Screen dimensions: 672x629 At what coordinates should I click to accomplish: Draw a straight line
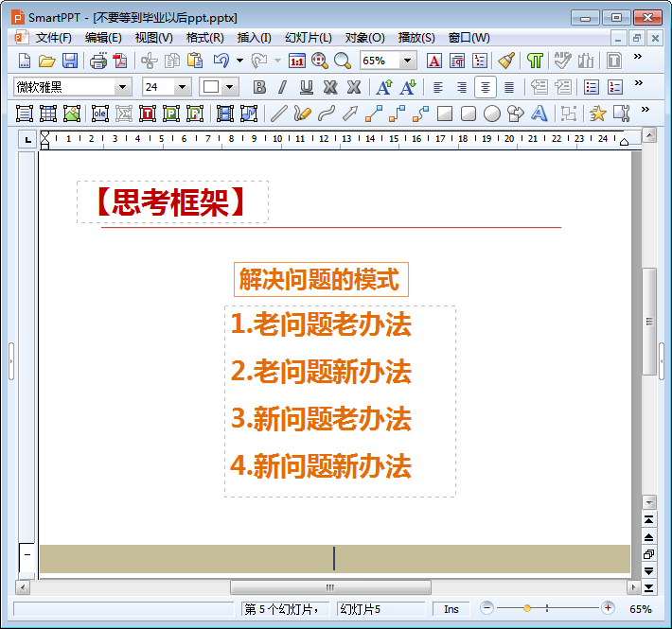point(279,114)
